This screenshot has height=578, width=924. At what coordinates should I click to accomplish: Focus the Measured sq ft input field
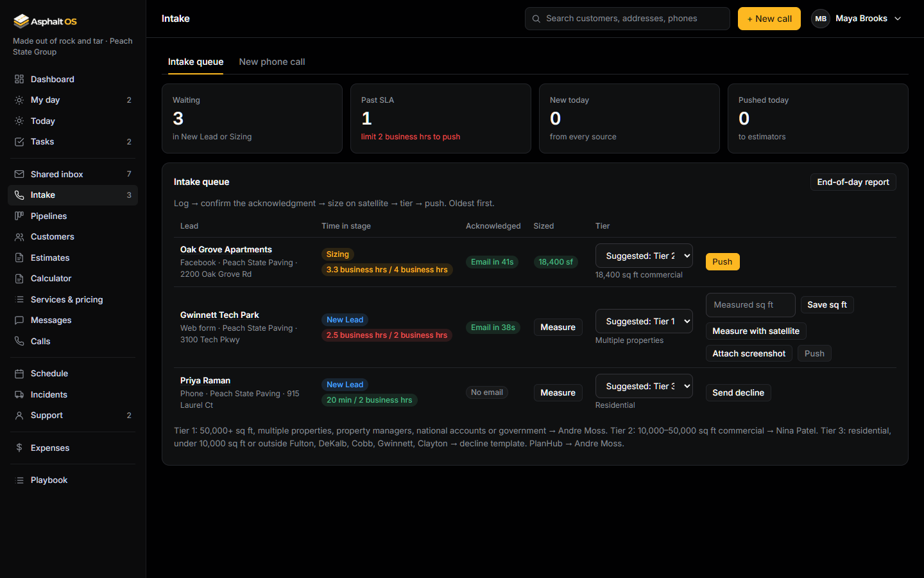point(751,305)
